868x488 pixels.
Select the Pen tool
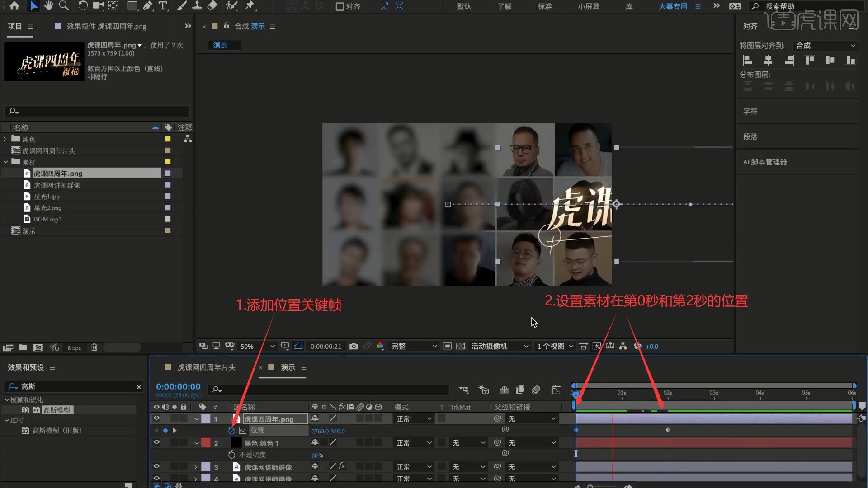click(x=148, y=6)
